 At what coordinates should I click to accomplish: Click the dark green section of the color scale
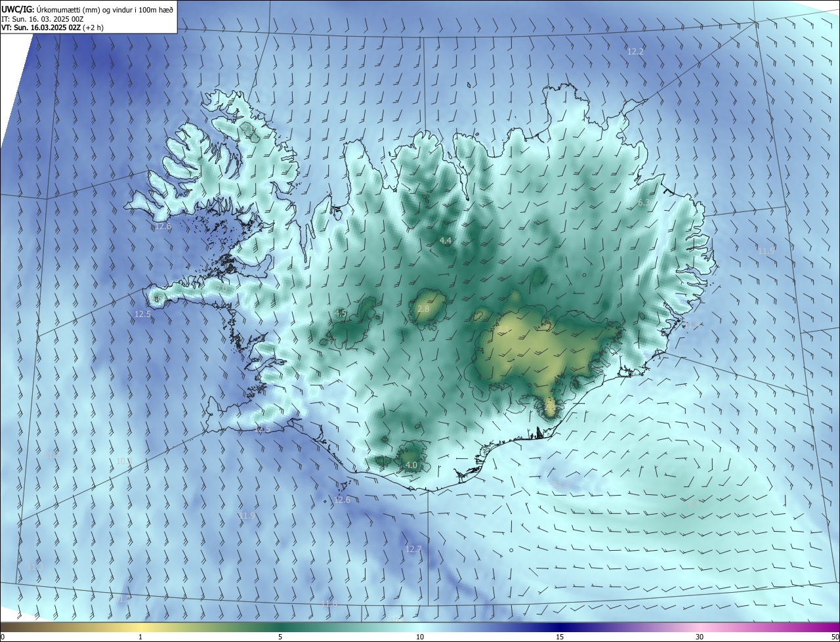[280, 628]
